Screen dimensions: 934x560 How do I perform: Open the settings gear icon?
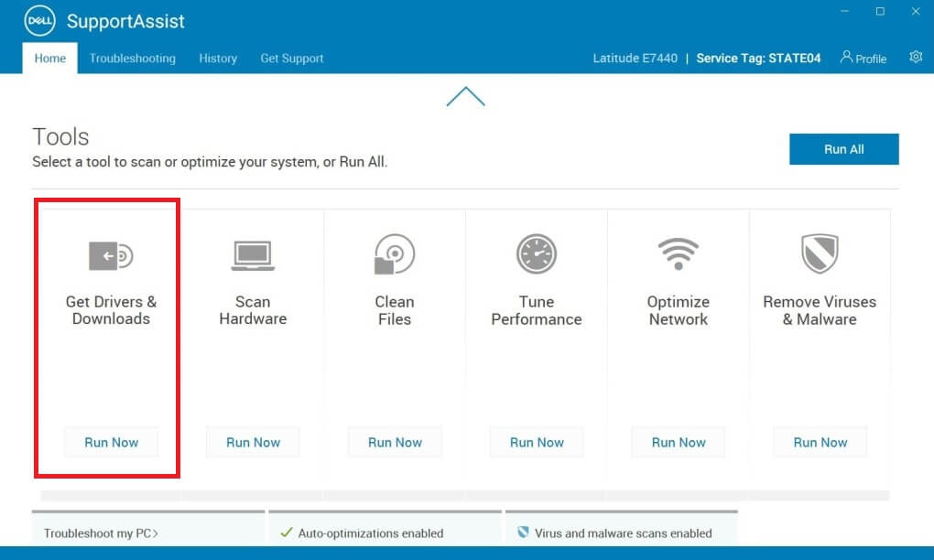point(916,57)
